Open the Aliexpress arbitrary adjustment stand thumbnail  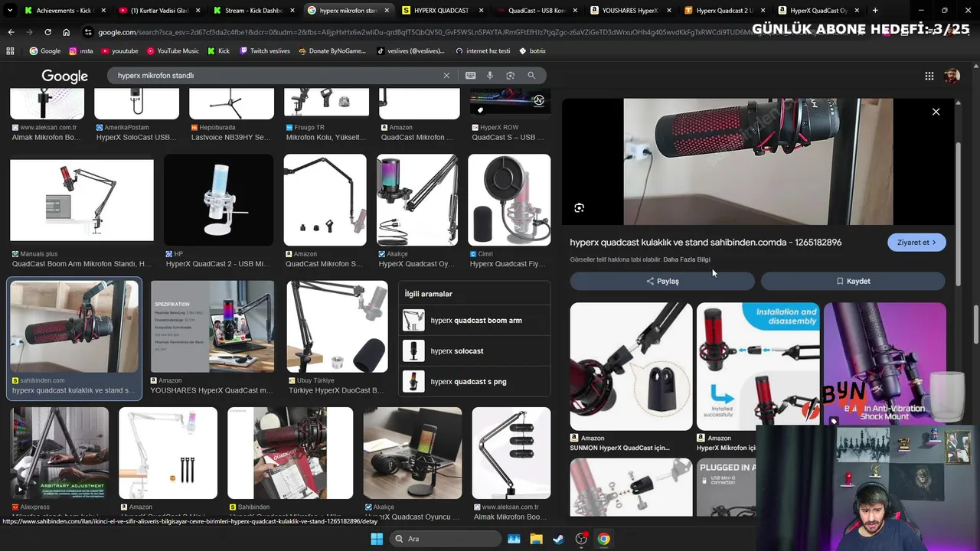[60, 453]
